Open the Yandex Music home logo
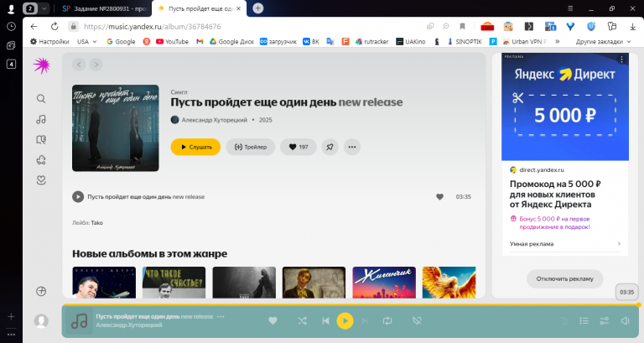This screenshot has width=644, height=343. [x=42, y=65]
